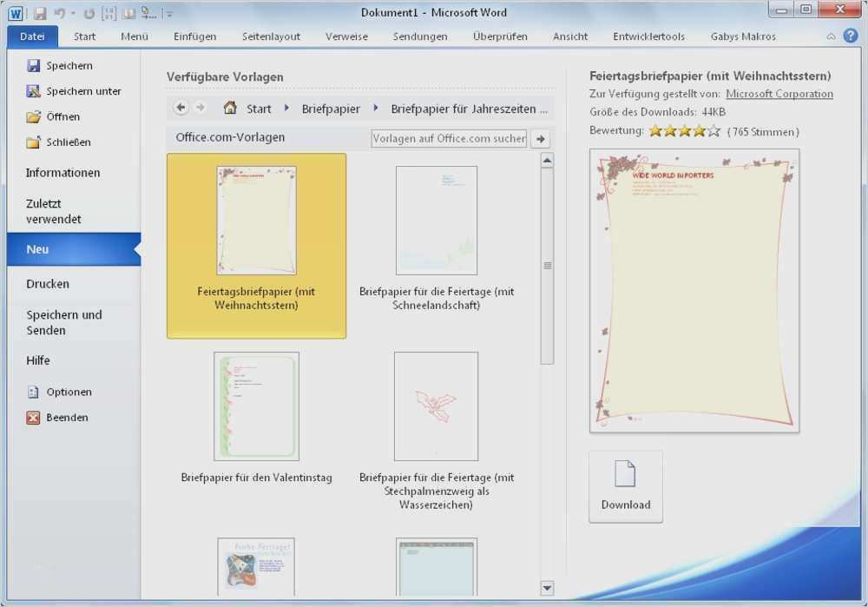Click the large template preview image
Image resolution: width=868 pixels, height=607 pixels.
pyautogui.click(x=694, y=290)
